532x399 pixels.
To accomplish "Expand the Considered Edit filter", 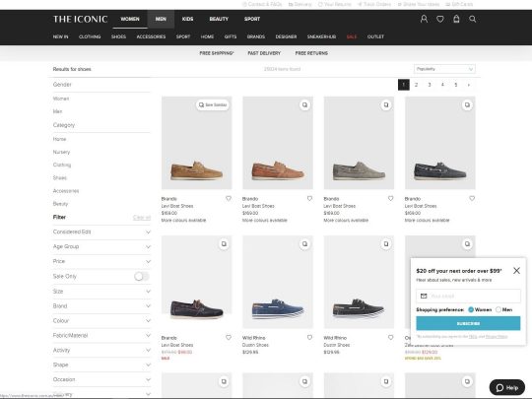I will click(x=101, y=233).
